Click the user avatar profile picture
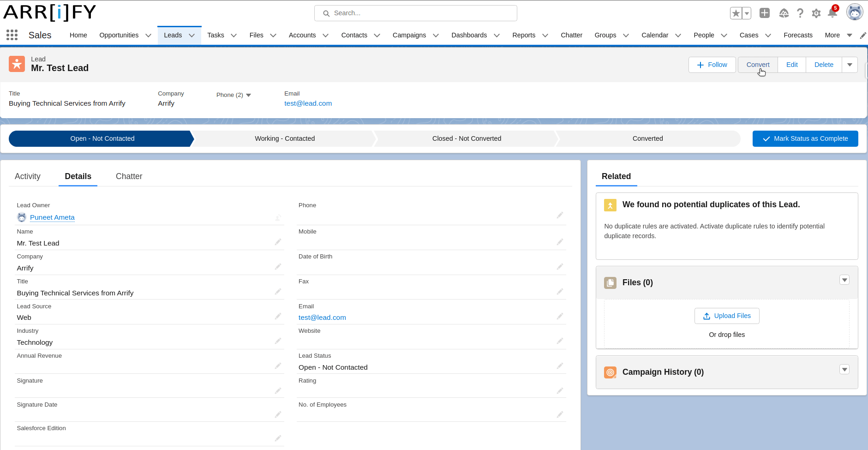868x450 pixels. click(855, 12)
